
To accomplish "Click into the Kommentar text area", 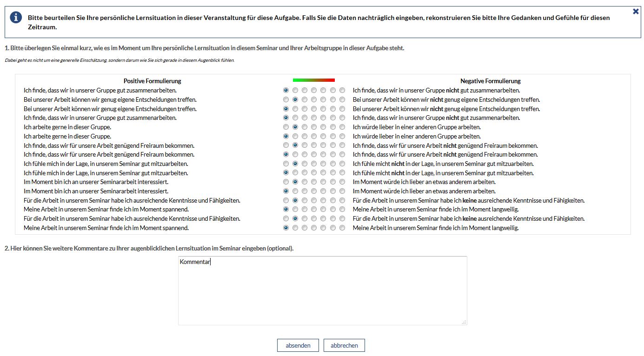I will (x=322, y=290).
